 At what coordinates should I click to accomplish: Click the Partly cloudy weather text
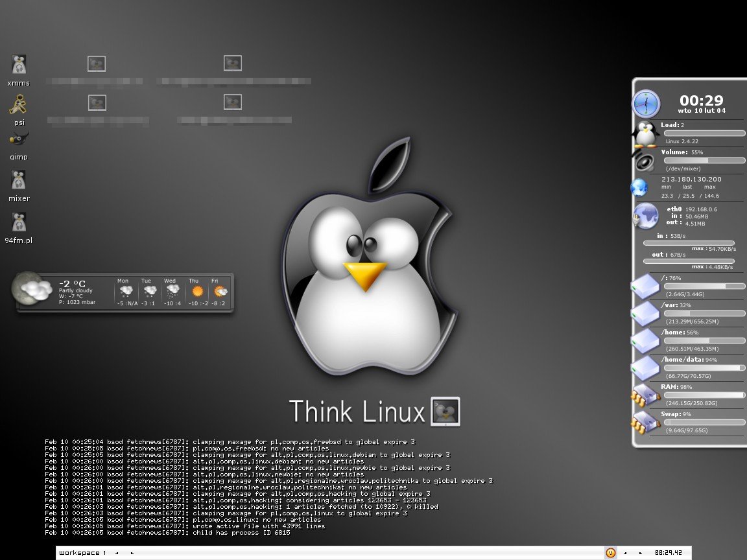(x=76, y=290)
